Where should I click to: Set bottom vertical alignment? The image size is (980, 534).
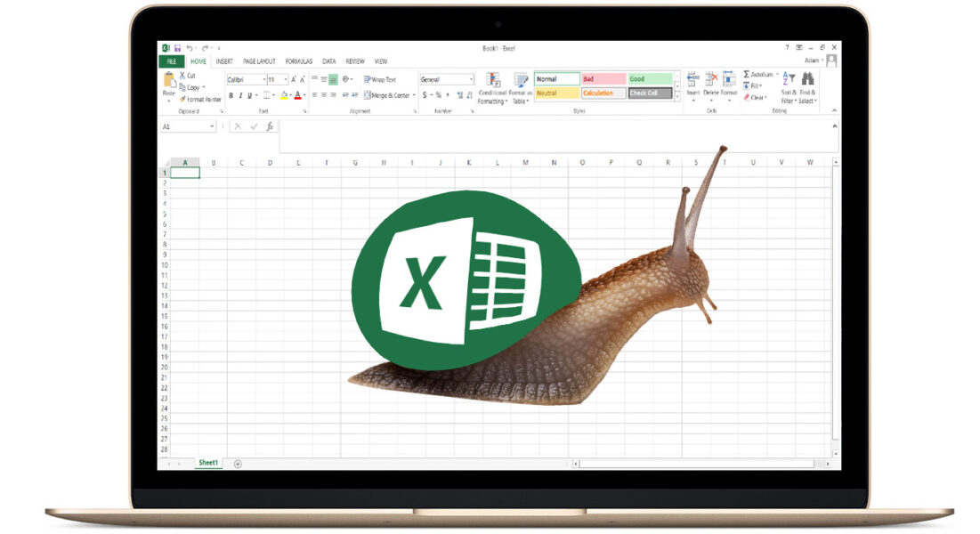[333, 79]
